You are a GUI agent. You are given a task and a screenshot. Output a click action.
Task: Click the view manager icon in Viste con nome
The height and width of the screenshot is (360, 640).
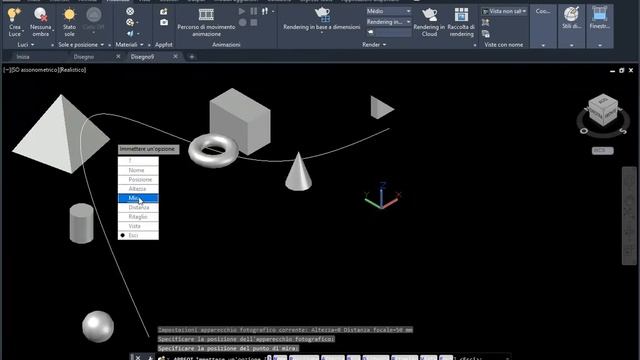point(485,34)
